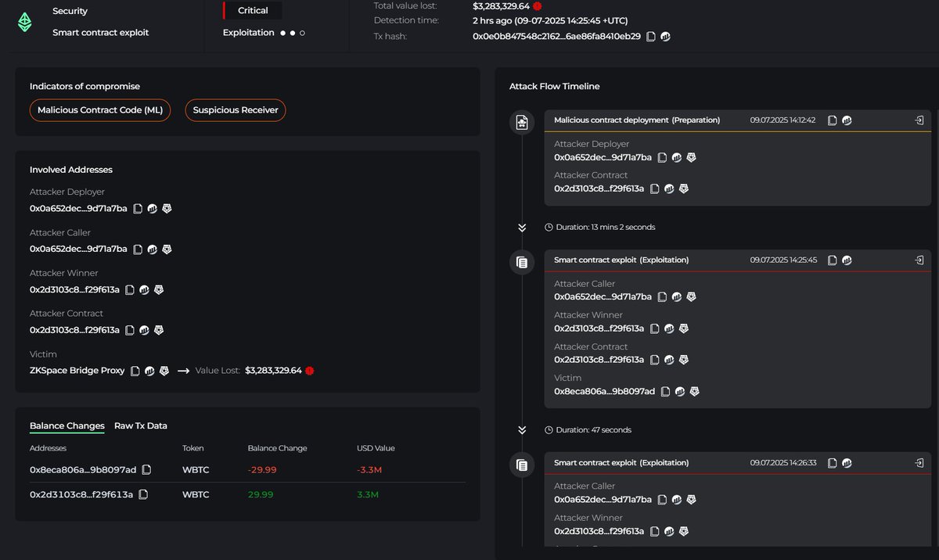Screen dimensions: 939x560
Task: Click the timeline node icon for the 14:25:45 exploit
Action: [x=522, y=262]
